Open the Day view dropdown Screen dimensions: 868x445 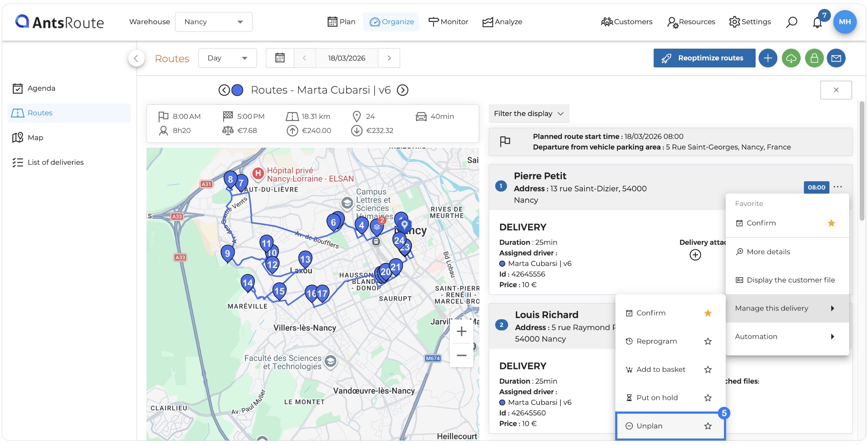[227, 58]
